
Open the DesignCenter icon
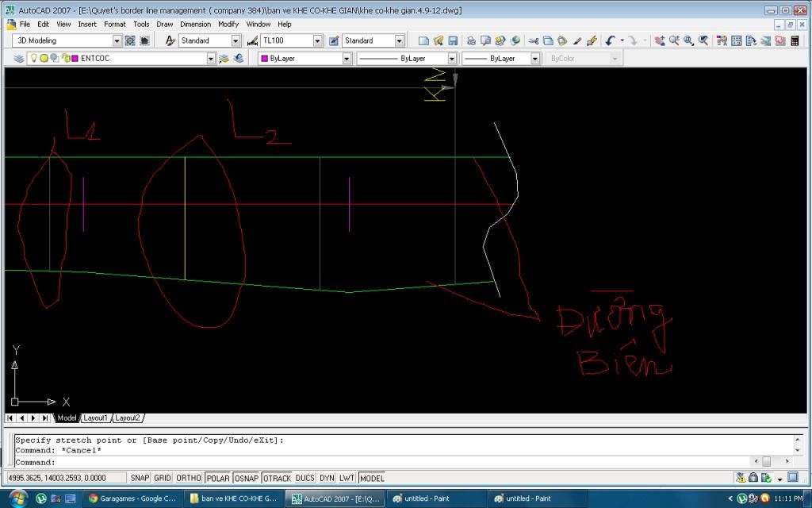click(736, 40)
